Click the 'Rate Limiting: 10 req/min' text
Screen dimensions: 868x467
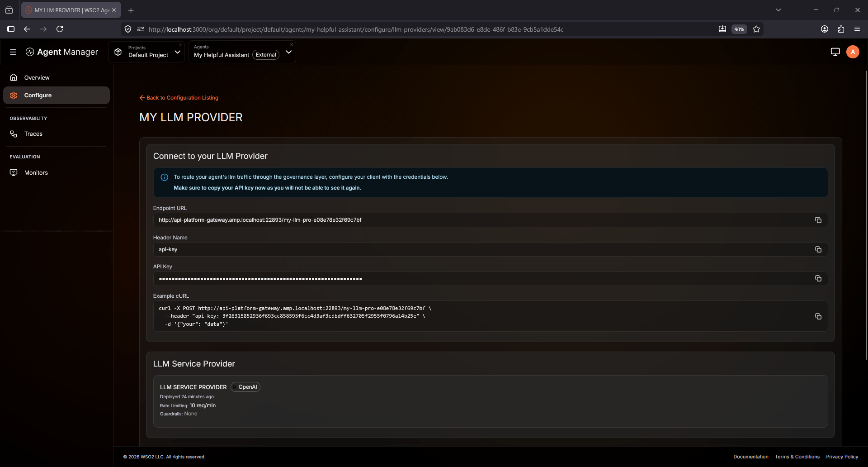pyautogui.click(x=188, y=405)
